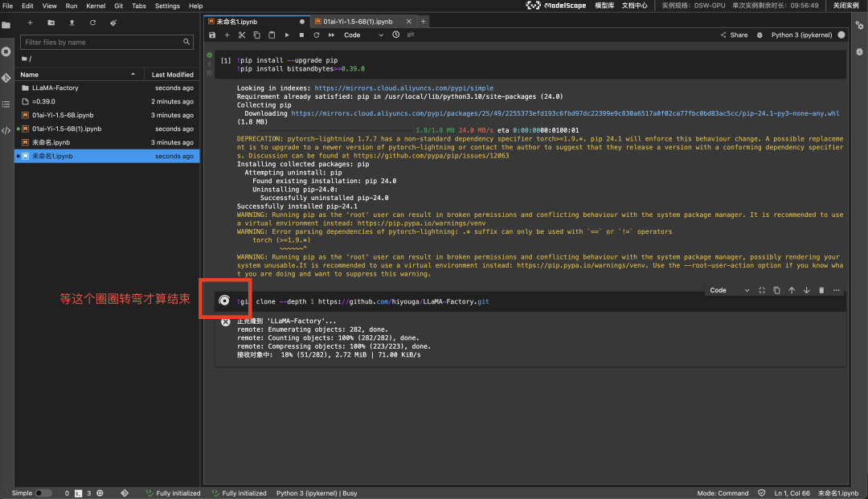Open the active cell's Code type dropdown

tap(730, 290)
